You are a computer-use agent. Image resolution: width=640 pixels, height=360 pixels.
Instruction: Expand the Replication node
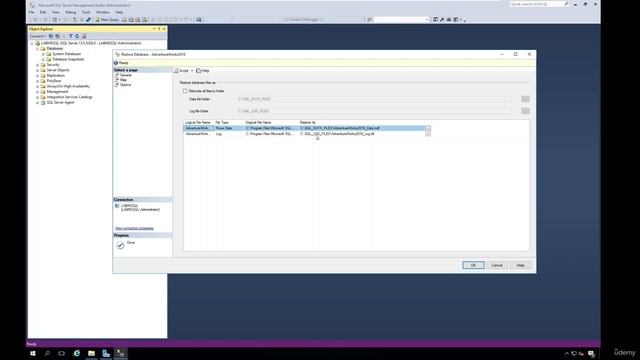37,76
